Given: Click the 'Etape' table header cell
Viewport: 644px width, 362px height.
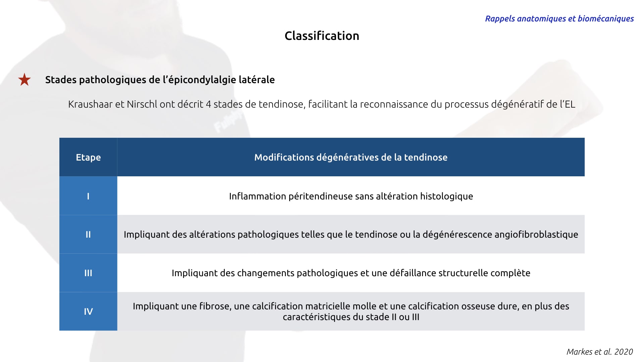Looking at the screenshot, I should 88,157.
